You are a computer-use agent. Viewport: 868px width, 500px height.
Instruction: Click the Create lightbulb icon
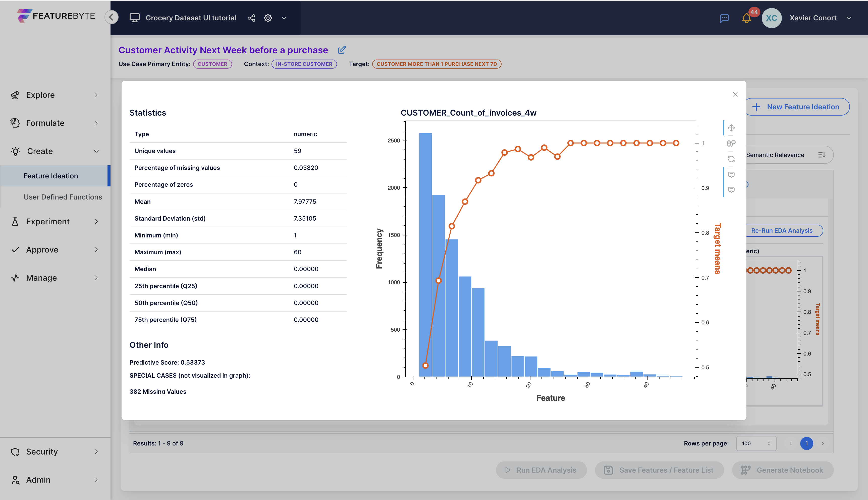point(16,152)
